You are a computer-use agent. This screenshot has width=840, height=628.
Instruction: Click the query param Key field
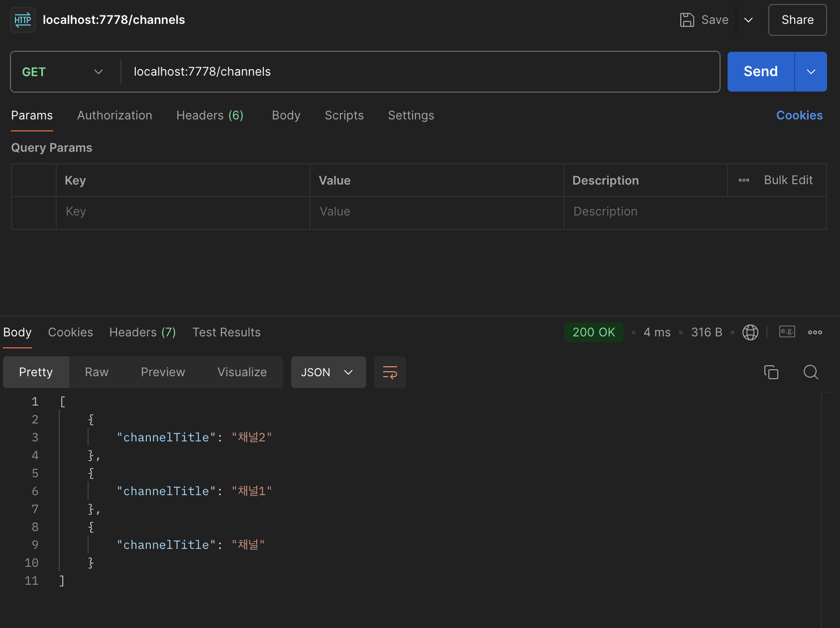(183, 212)
